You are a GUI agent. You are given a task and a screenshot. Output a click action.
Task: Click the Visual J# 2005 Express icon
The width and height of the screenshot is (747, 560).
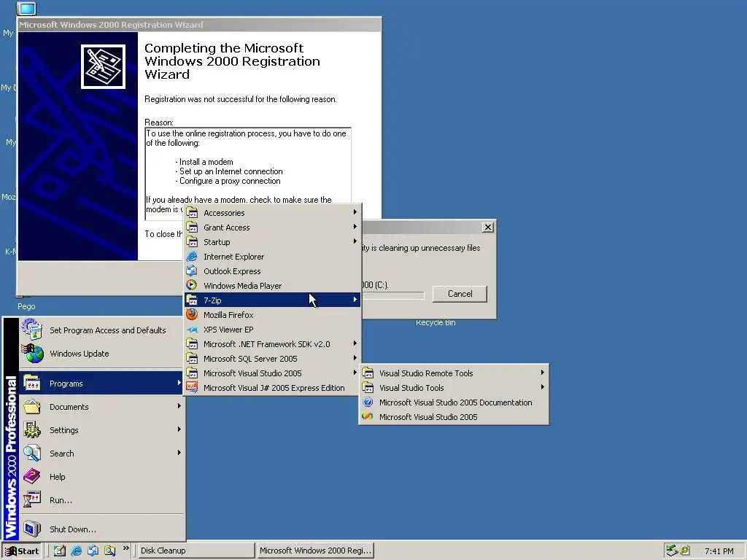coord(192,388)
